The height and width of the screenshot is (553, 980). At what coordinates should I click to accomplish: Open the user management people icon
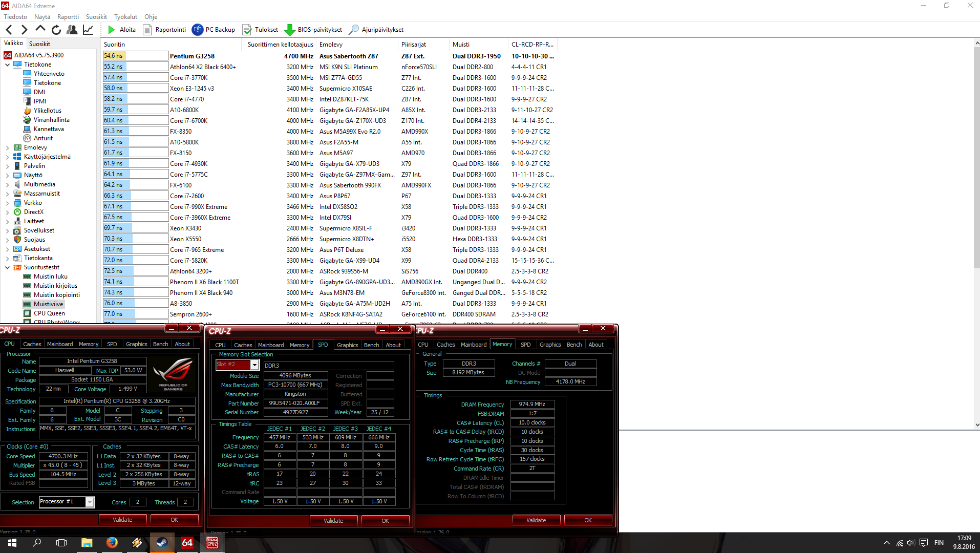pyautogui.click(x=72, y=30)
